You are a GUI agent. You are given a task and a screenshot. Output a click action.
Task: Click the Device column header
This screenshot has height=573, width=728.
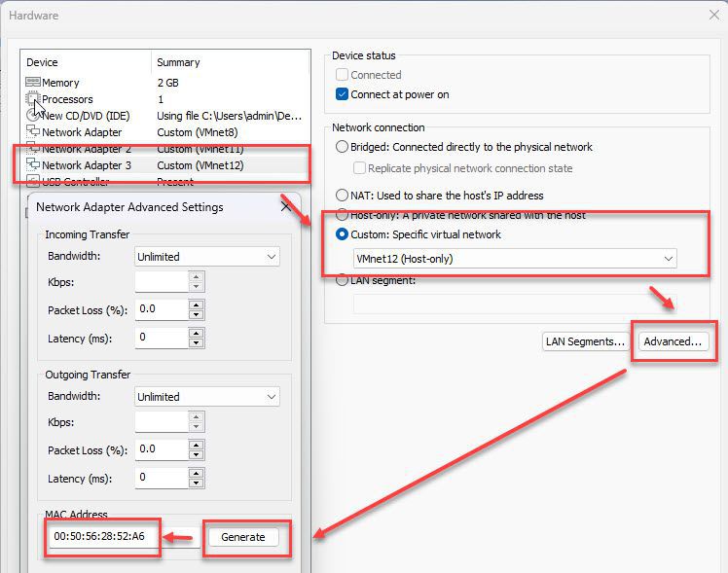coord(87,62)
